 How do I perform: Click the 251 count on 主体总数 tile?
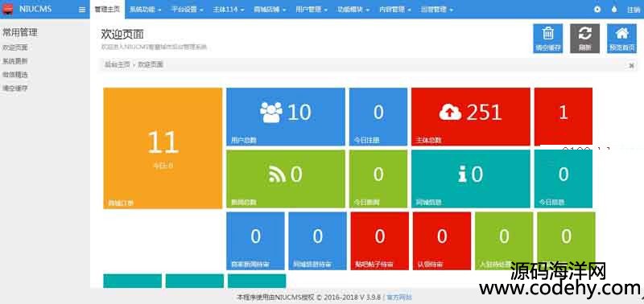click(x=485, y=112)
